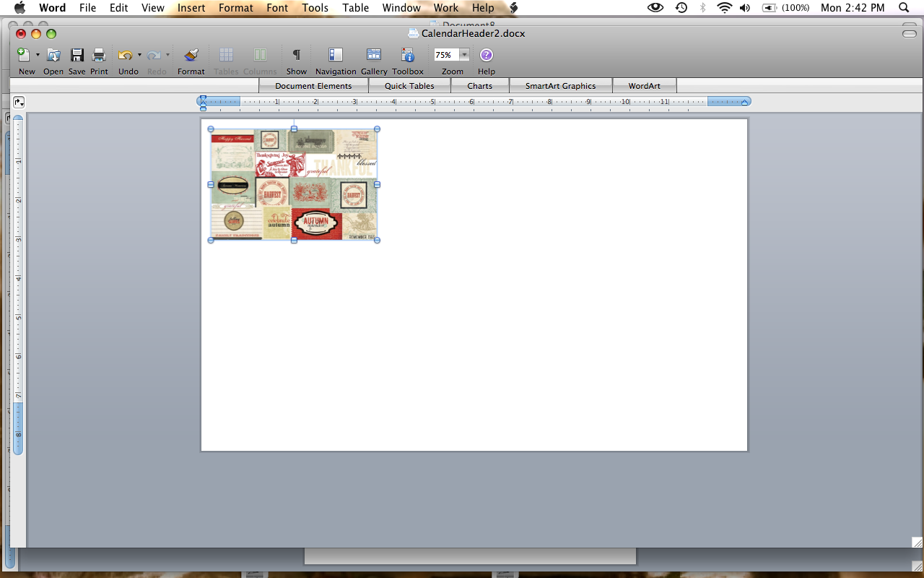Save the document using the Save icon
Image resolution: width=924 pixels, height=578 pixels.
(77, 55)
